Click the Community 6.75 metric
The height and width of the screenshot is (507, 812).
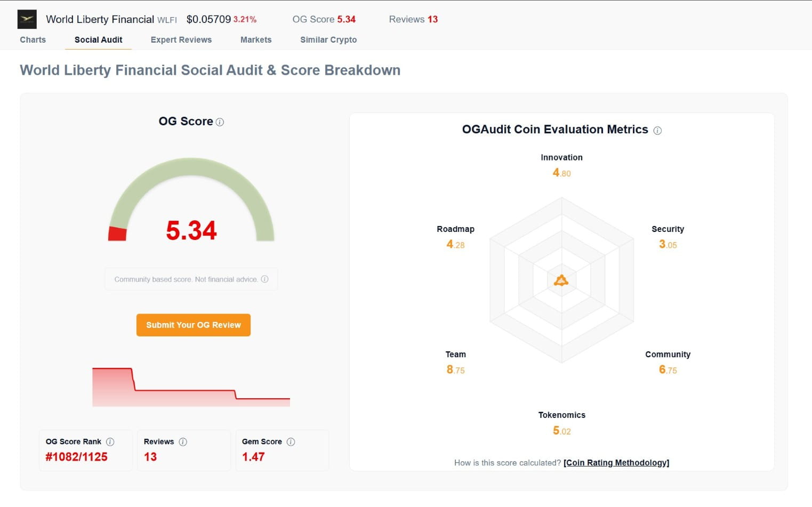(x=668, y=362)
